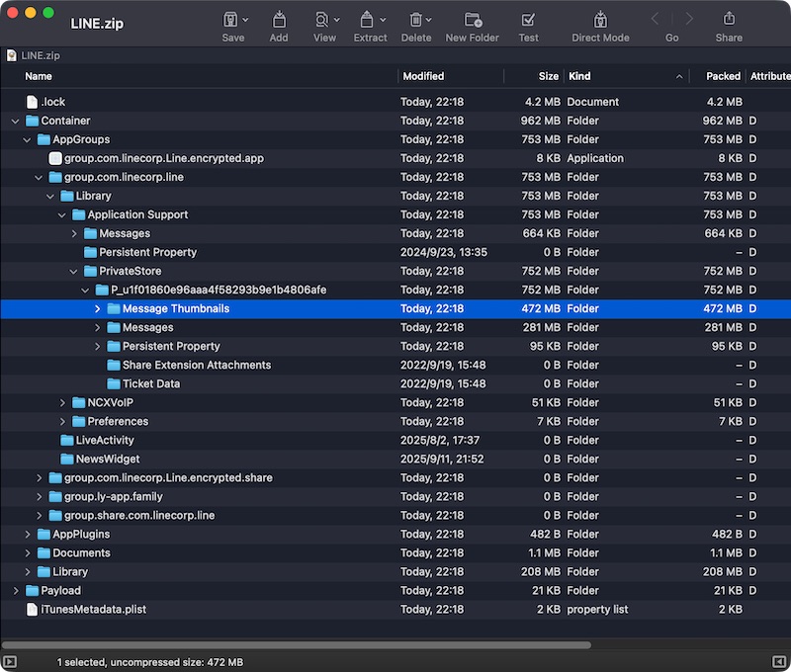Sort by the Kind column header
This screenshot has width=791, height=672.
(x=579, y=76)
